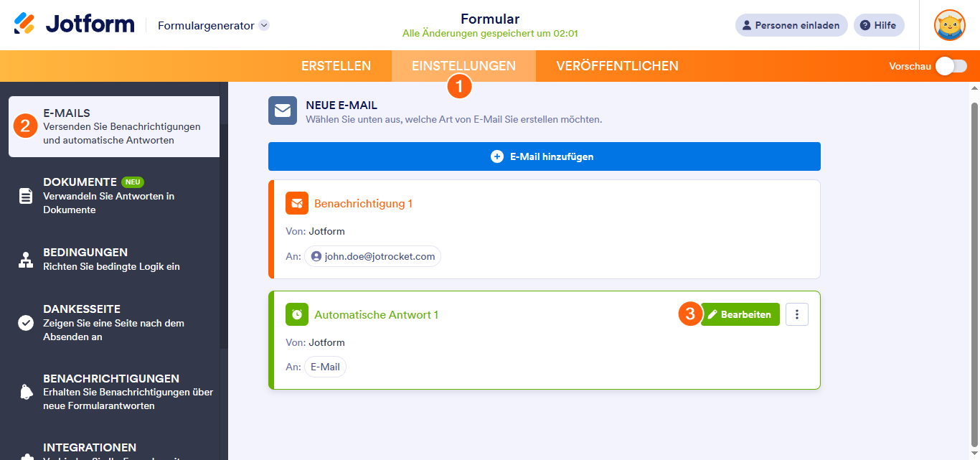Toggle the Vorschau preview switch

[x=951, y=66]
